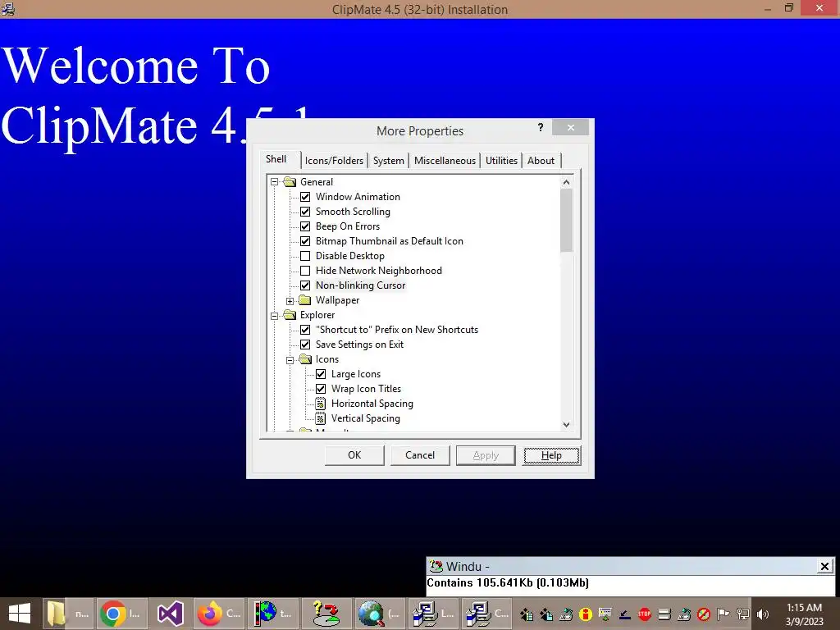Click the red STOP tray icon
The image size is (840, 630).
click(645, 614)
